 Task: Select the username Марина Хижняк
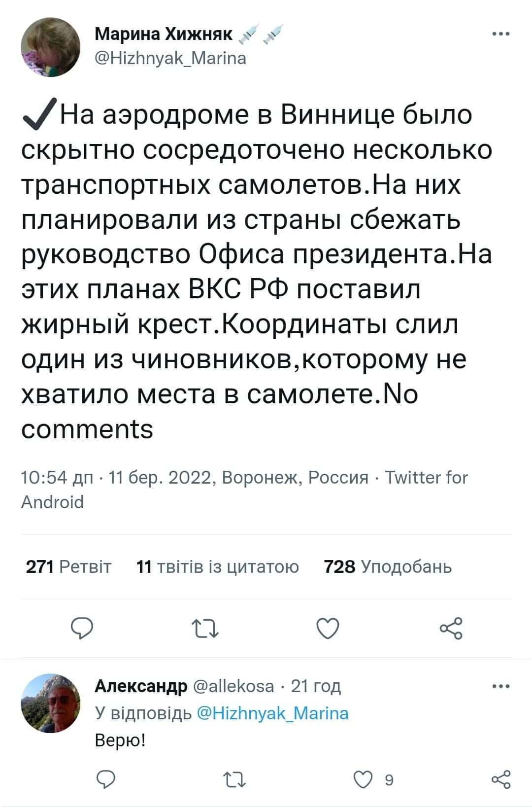[x=164, y=34]
